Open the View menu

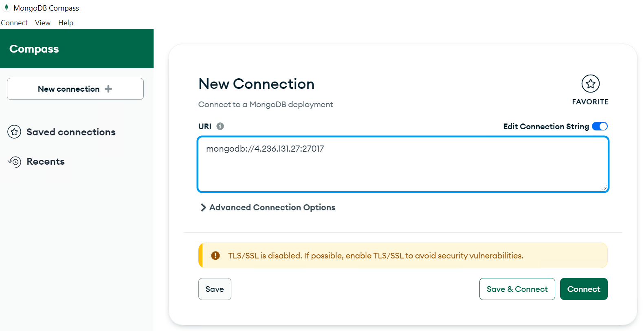[x=43, y=23]
